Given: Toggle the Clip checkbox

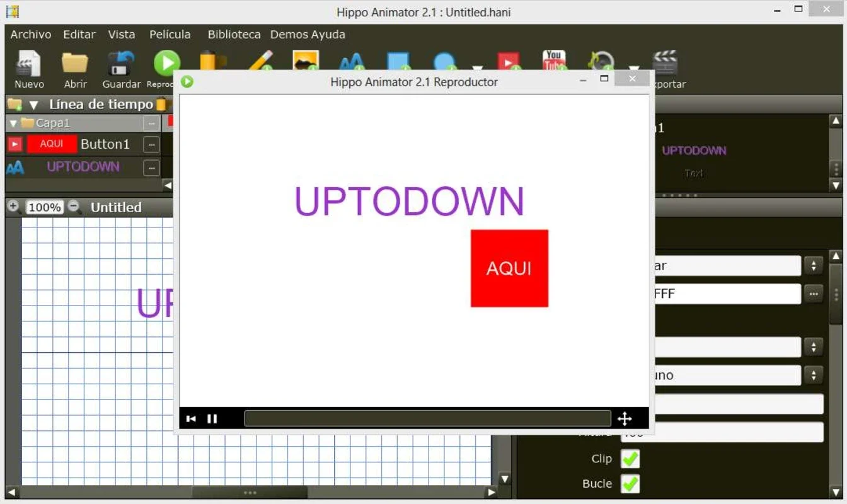Looking at the screenshot, I should click(630, 459).
